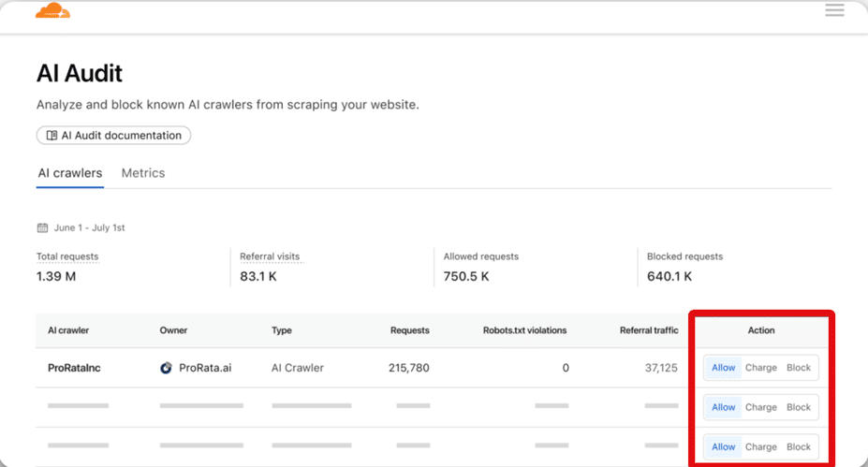Click the Type column header

[x=281, y=330]
